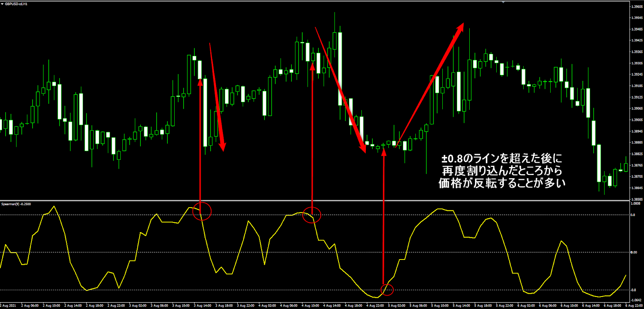Click the '4 Aug 14:00' time label

(332, 306)
